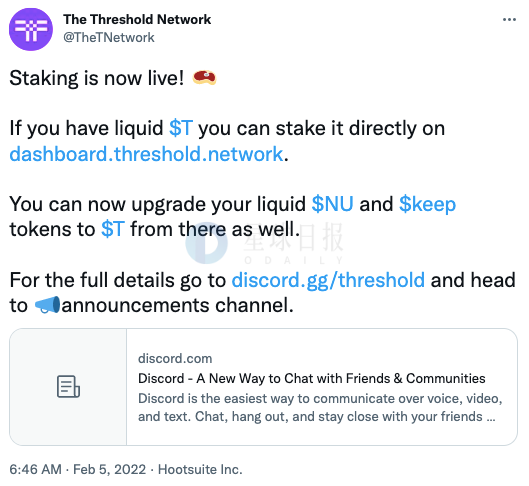Viewport: 529px width, 486px height.
Task: Open the 6:46 AM tweet timestamp
Action: point(35,469)
